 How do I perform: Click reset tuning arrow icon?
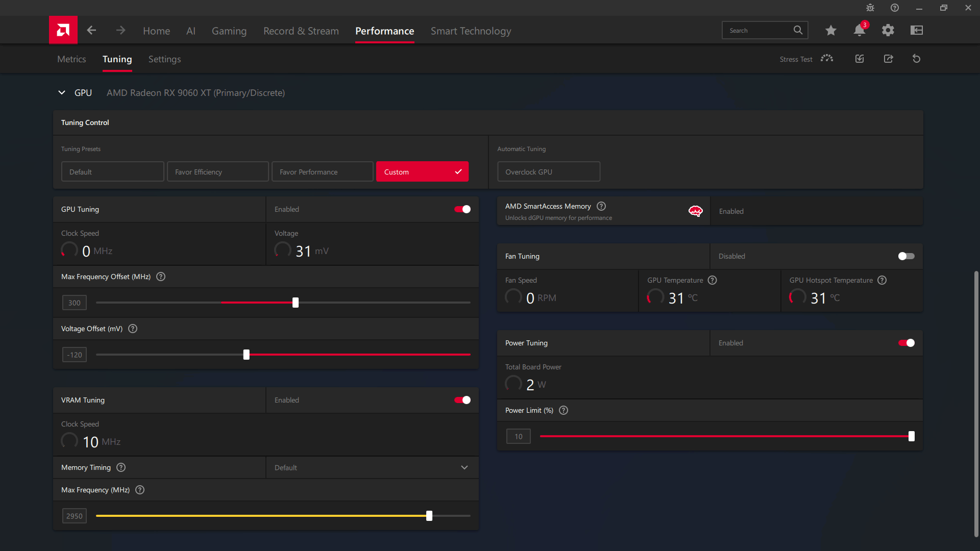(x=917, y=59)
